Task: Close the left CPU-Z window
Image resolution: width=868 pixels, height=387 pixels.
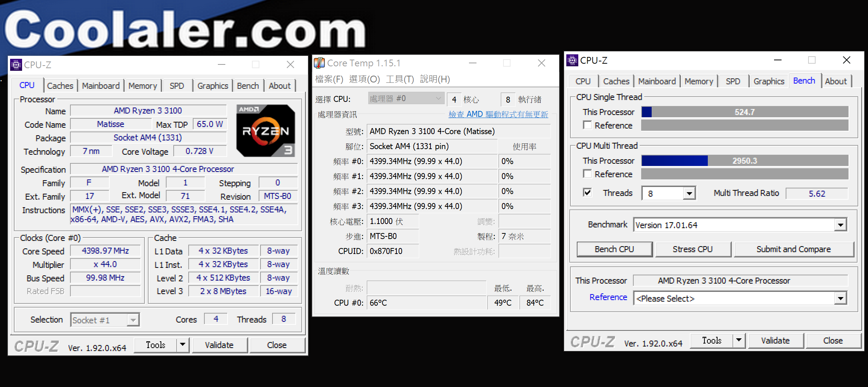Action: click(290, 64)
